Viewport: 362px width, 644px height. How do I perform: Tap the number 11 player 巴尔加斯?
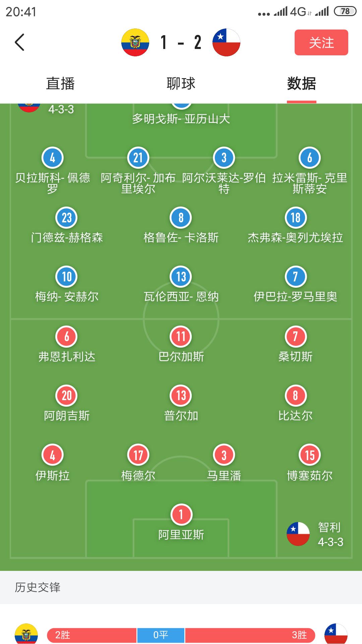181,337
